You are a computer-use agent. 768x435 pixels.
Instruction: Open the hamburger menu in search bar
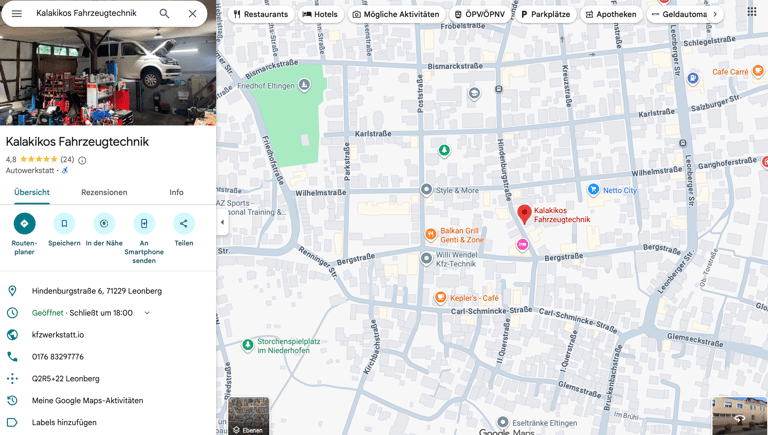[x=17, y=14]
